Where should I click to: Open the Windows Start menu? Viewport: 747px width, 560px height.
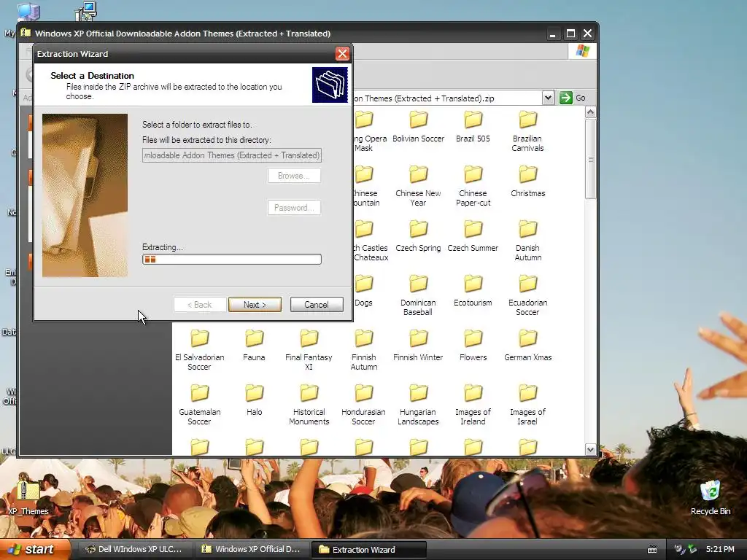(x=35, y=549)
